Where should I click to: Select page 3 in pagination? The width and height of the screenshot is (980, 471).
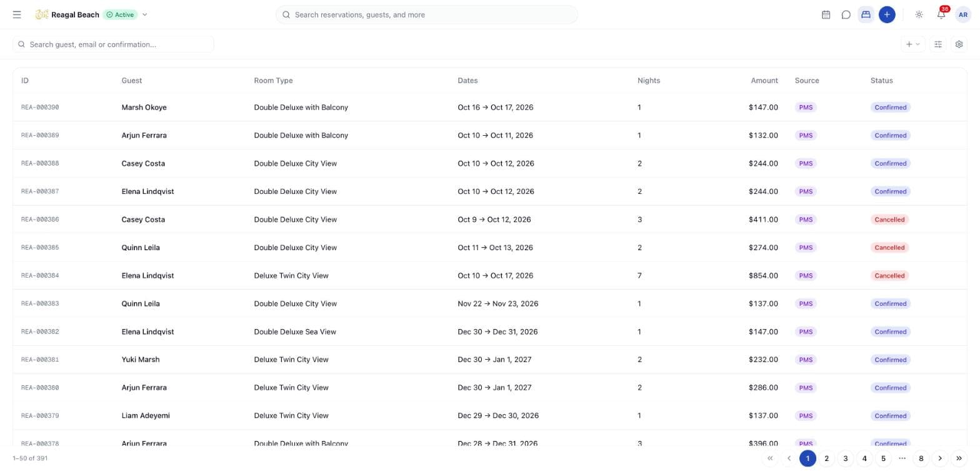tap(845, 458)
